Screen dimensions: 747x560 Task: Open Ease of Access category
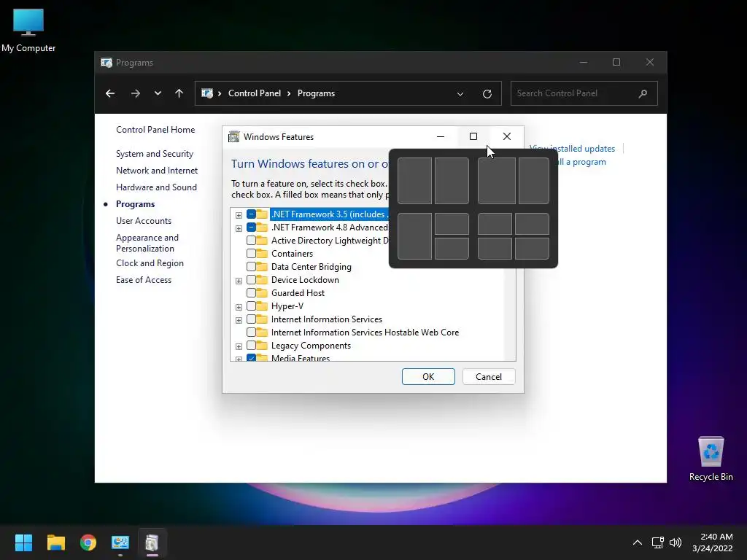144,280
